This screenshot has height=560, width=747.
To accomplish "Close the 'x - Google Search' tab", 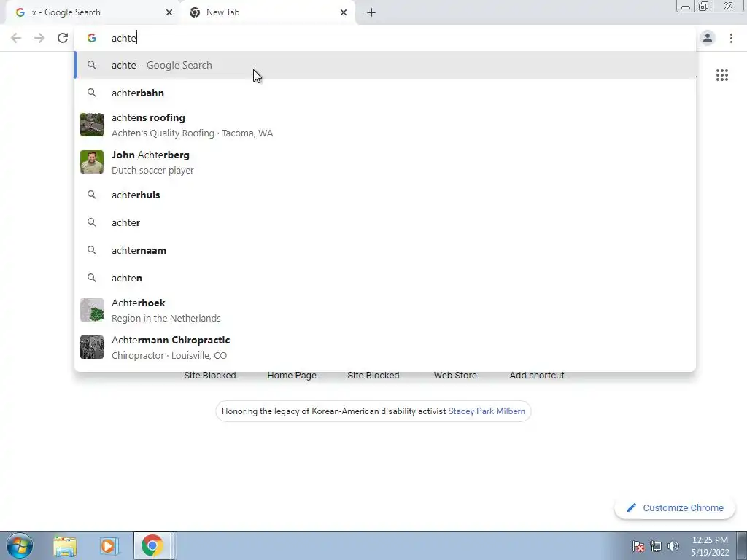I will click(169, 12).
